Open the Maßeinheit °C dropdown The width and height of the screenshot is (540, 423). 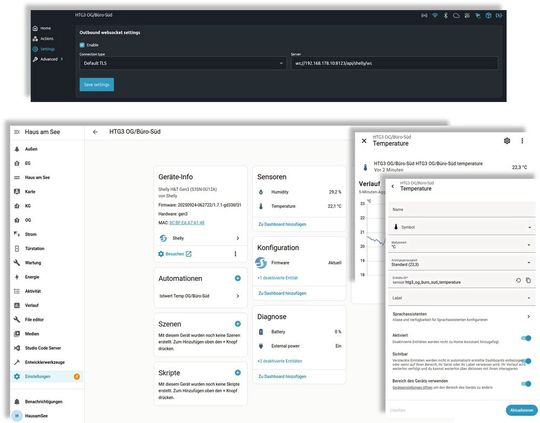tap(461, 245)
